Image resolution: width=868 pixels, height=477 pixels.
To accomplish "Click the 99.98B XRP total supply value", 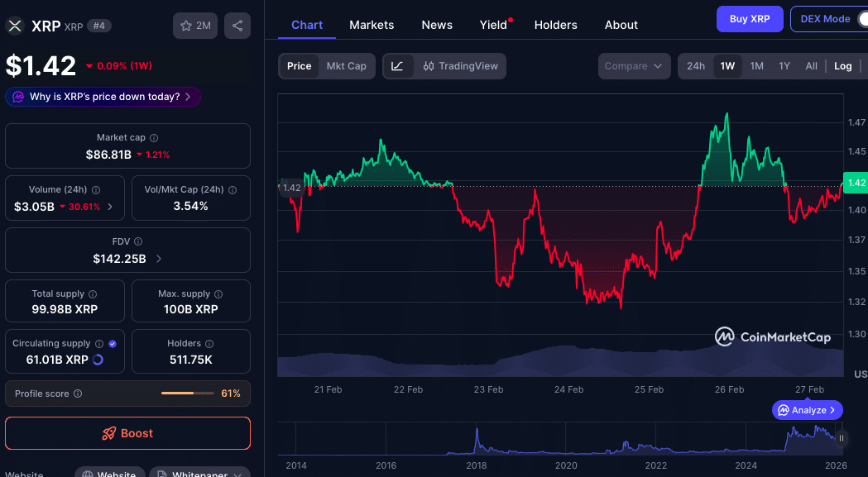I will click(x=65, y=309).
